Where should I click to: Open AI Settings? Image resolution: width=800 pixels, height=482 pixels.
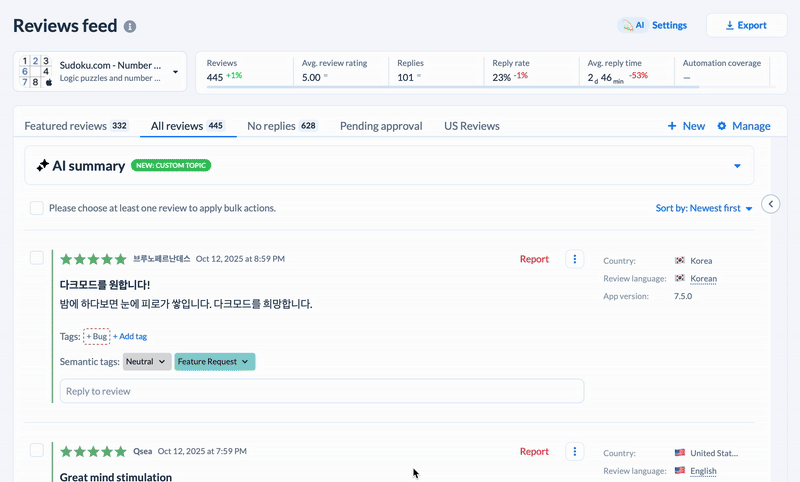point(654,25)
